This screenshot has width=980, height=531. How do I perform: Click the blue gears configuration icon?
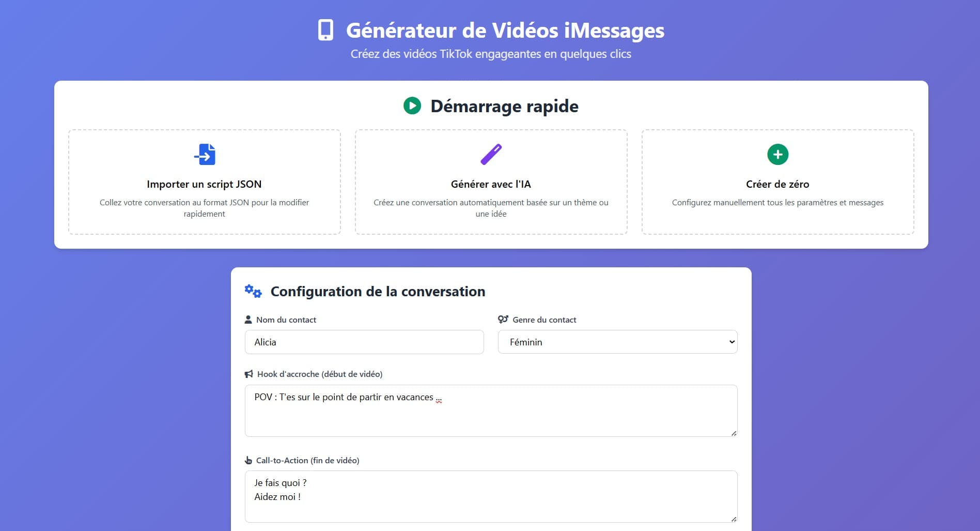point(253,291)
